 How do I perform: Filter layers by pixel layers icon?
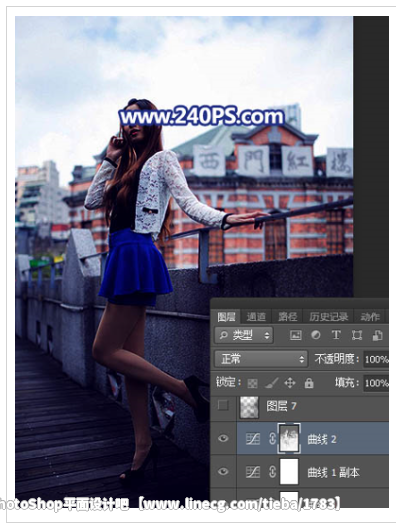295,335
